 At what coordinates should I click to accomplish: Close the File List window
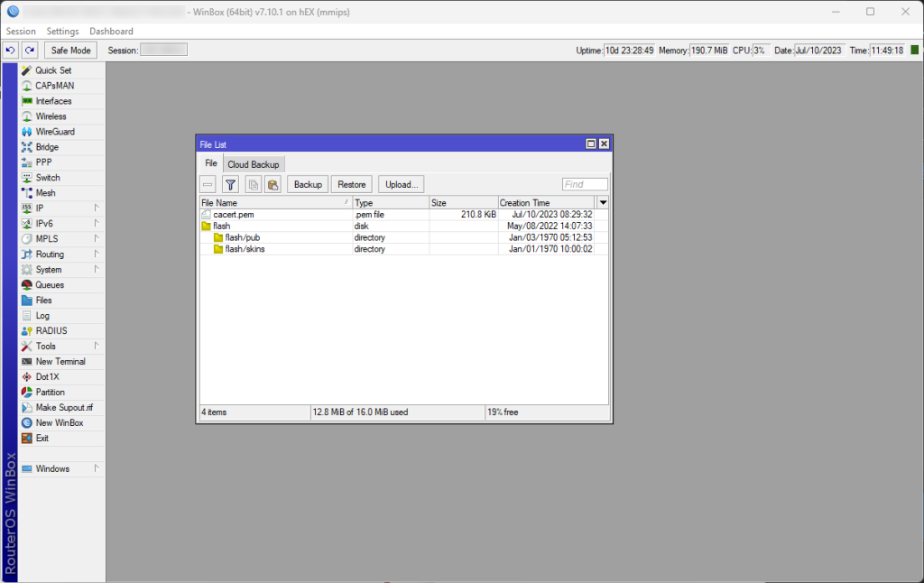604,143
